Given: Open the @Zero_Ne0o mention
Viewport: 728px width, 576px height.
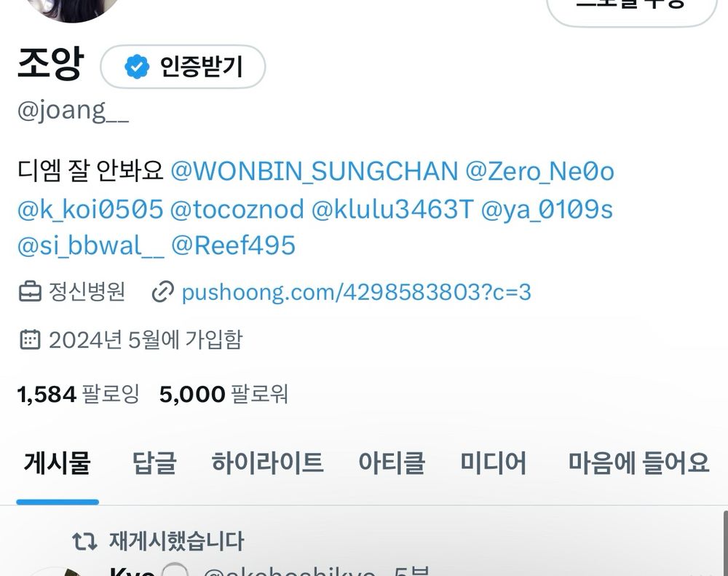Looking at the screenshot, I should point(539,171).
